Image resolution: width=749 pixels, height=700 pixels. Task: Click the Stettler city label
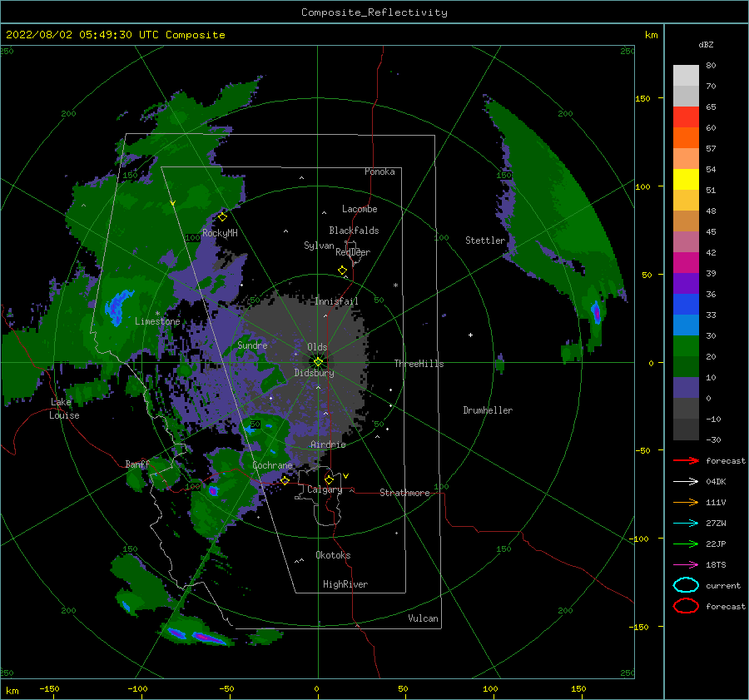[485, 241]
